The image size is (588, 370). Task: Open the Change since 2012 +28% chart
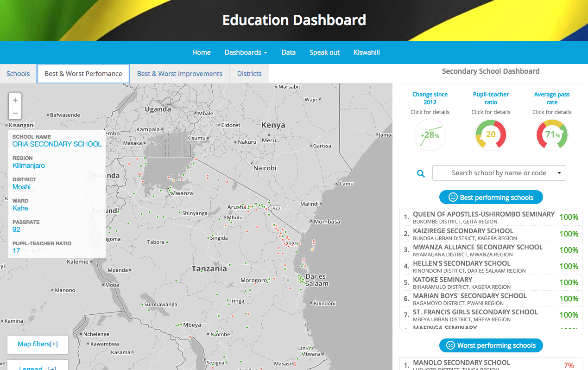pos(430,135)
